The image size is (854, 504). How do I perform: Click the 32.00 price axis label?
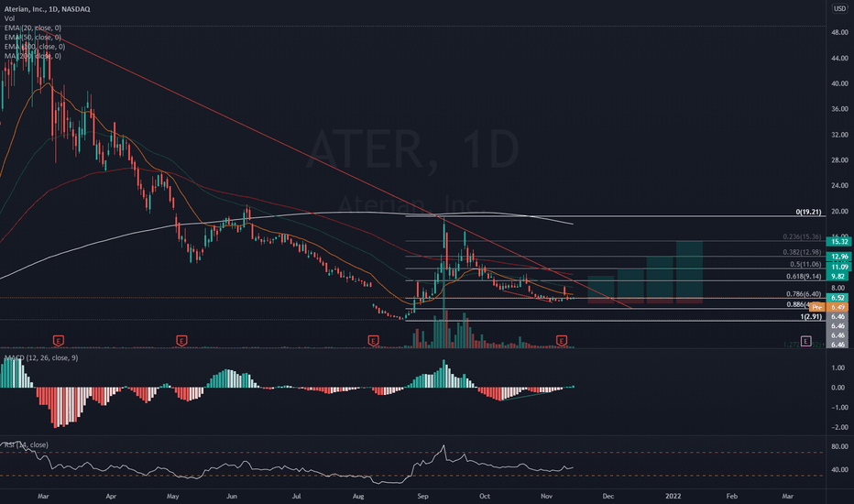(x=839, y=135)
